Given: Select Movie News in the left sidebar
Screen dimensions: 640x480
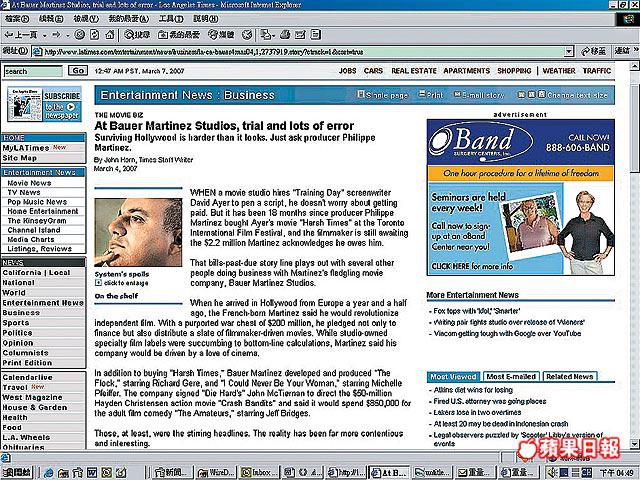Looking at the screenshot, I should [x=30, y=183].
